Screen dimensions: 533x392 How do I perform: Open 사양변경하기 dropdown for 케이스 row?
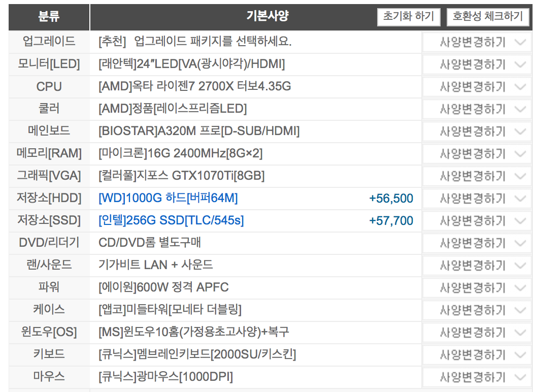point(476,310)
